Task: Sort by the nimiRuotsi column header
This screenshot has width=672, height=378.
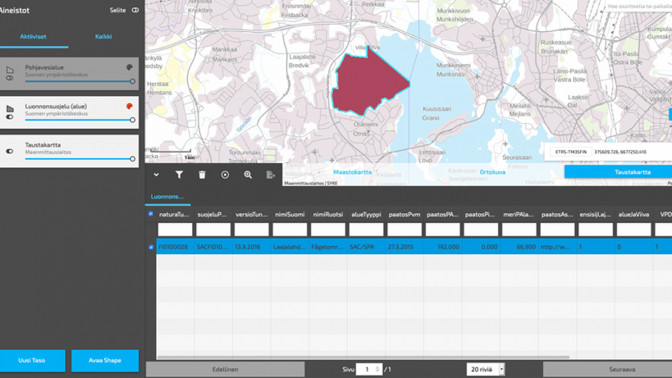Action: click(x=328, y=214)
